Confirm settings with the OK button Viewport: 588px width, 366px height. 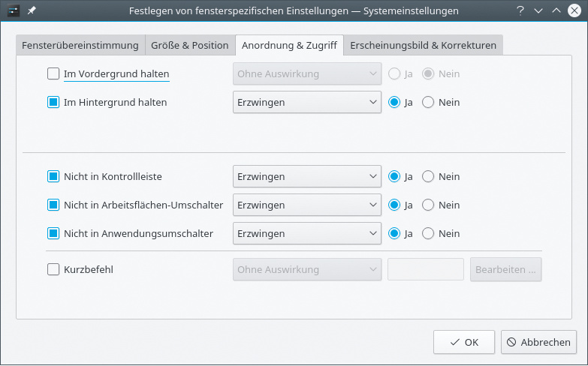click(464, 342)
